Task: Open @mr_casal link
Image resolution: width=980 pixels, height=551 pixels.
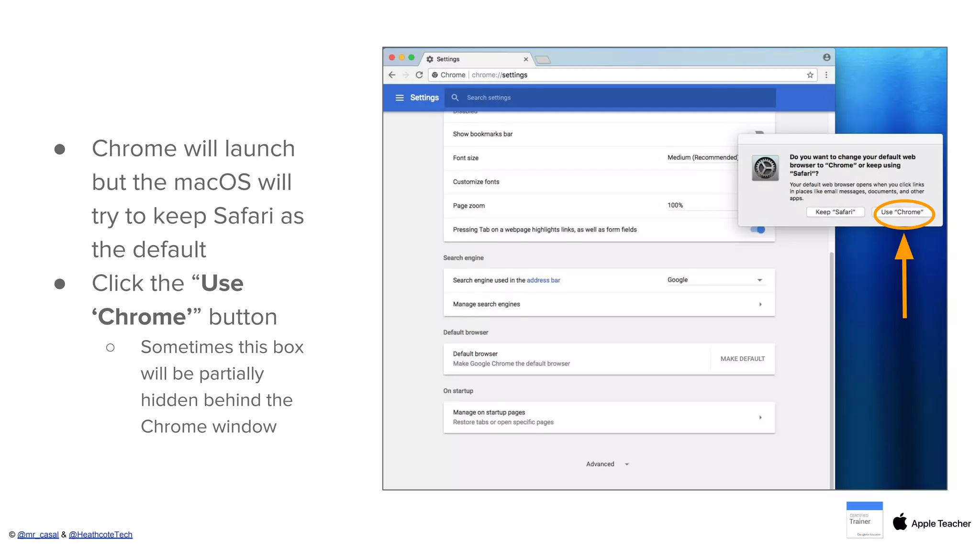Action: (x=38, y=535)
